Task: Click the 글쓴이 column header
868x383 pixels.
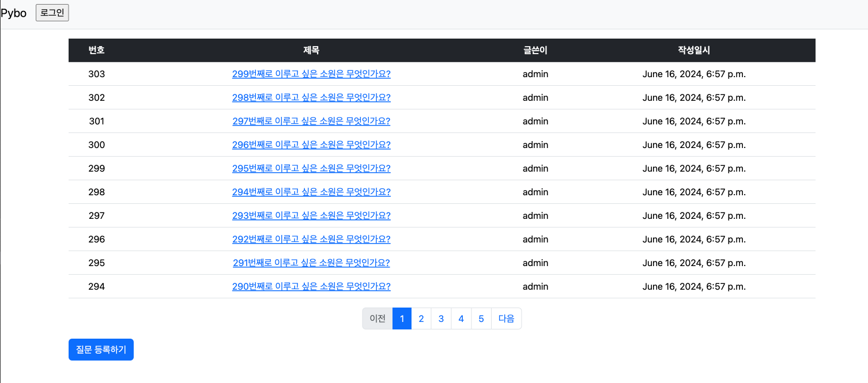Action: tap(535, 50)
